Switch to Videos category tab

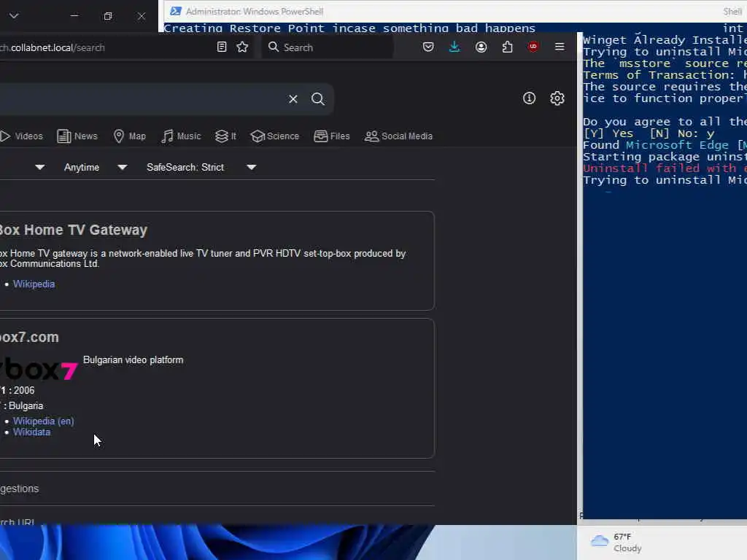[22, 136]
